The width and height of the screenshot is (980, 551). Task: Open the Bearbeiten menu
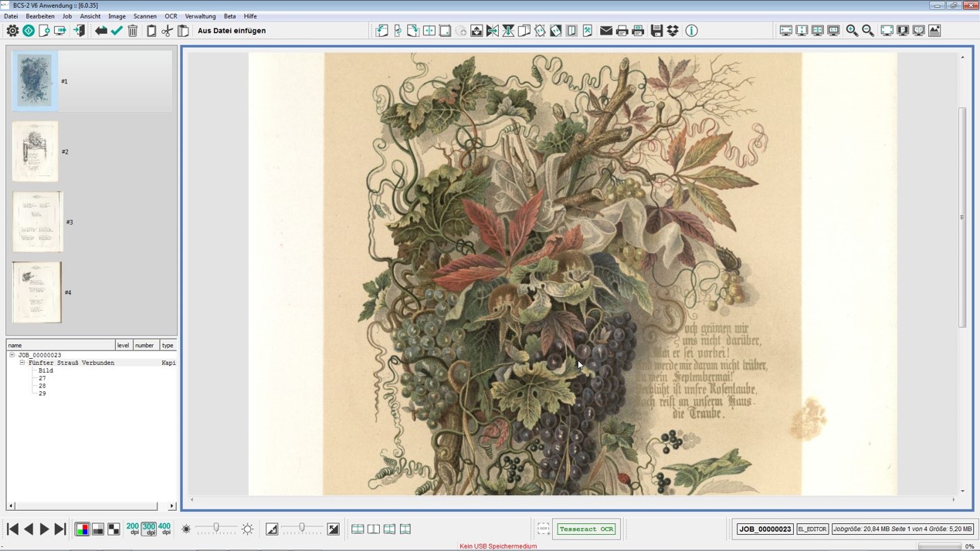pos(40,16)
